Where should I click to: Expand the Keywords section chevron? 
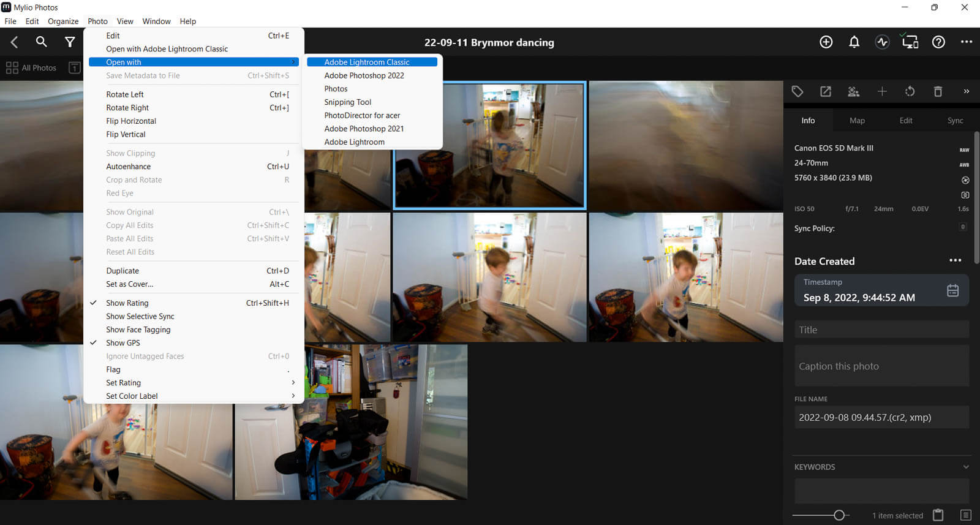[966, 467]
